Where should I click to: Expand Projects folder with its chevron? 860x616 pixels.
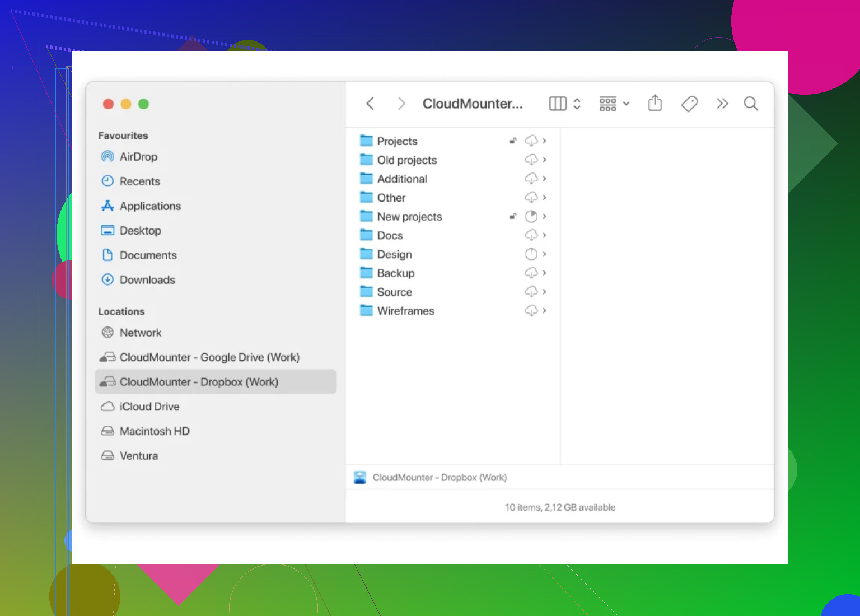tap(544, 141)
